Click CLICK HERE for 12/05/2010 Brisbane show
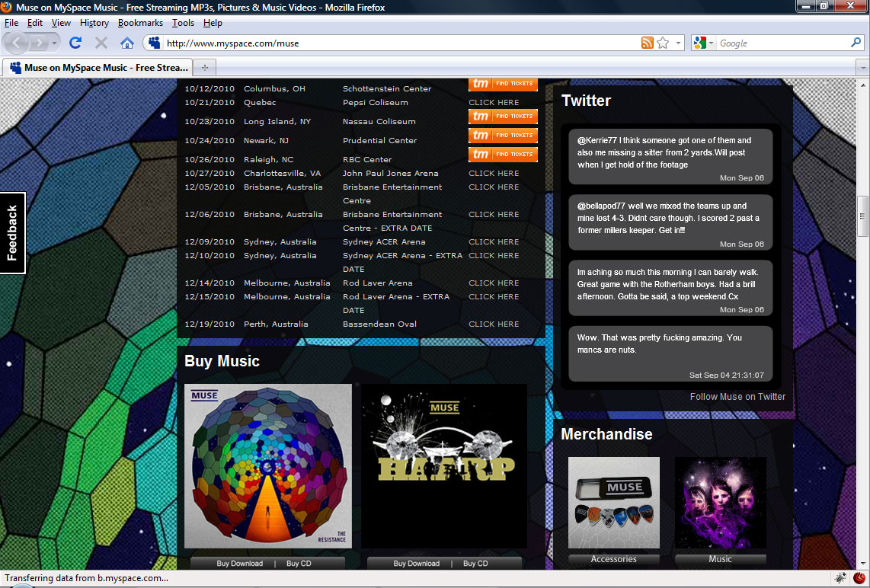 pos(494,187)
